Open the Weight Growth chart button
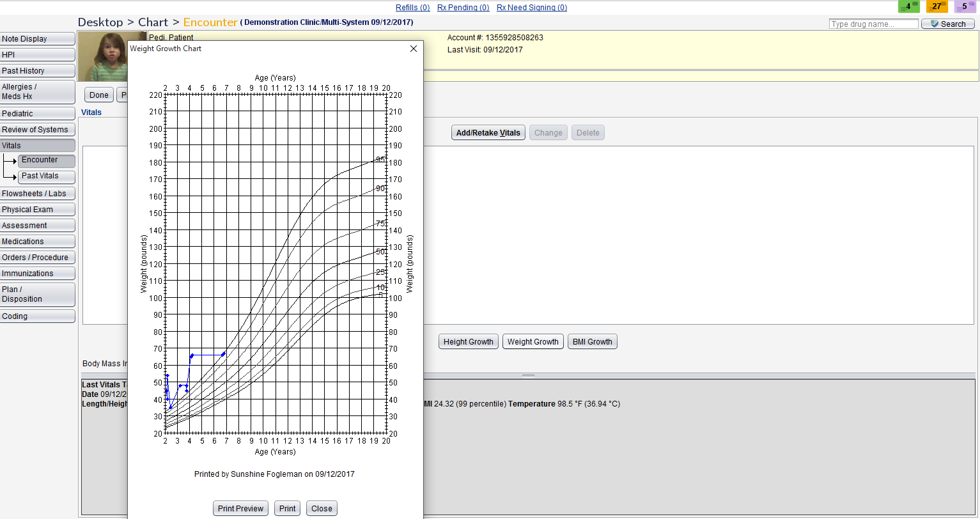This screenshot has height=519, width=980. pos(533,342)
